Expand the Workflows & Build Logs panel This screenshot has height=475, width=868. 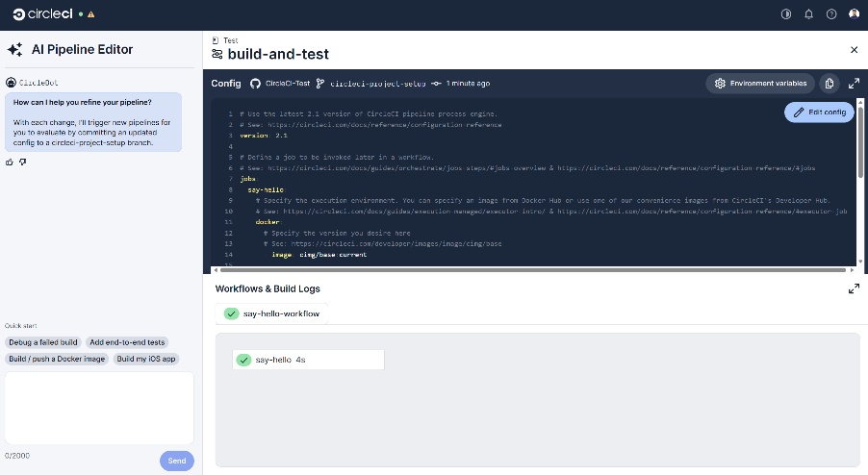click(854, 288)
